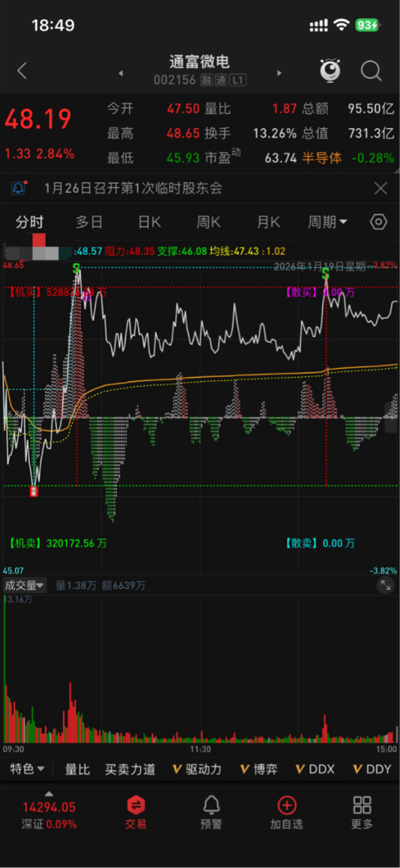
Task: Select the 博弈 VIP indicator
Action: (259, 769)
